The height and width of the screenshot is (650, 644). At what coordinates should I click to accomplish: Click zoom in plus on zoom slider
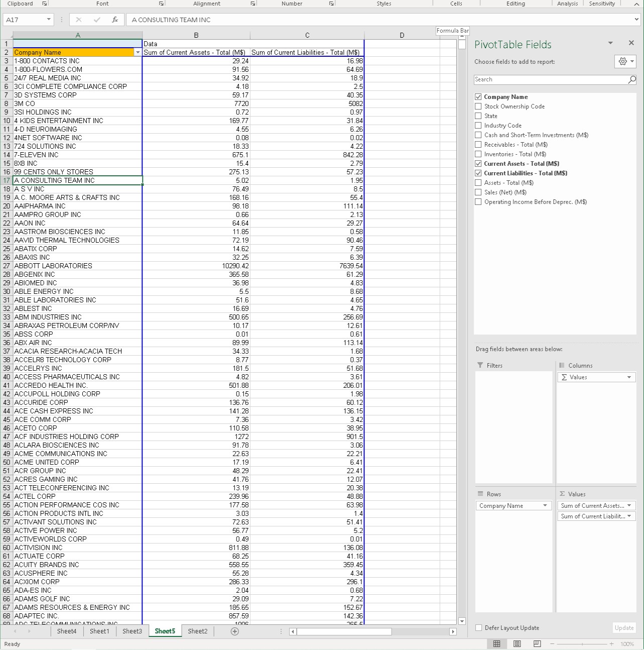click(x=611, y=643)
